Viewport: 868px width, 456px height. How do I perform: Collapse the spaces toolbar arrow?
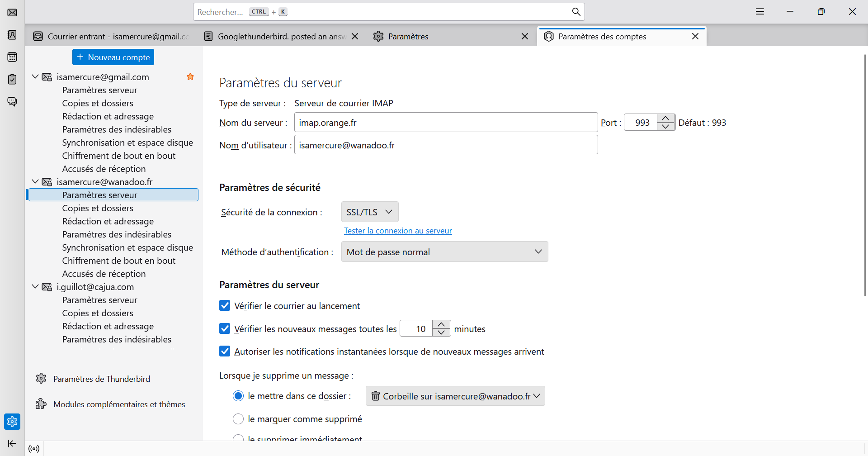12,443
